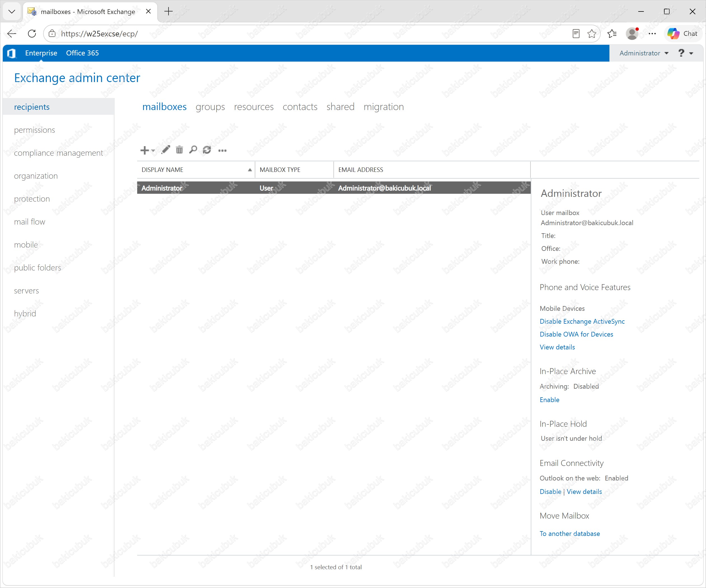
Task: Switch to the Enterprise tab
Action: click(x=41, y=53)
